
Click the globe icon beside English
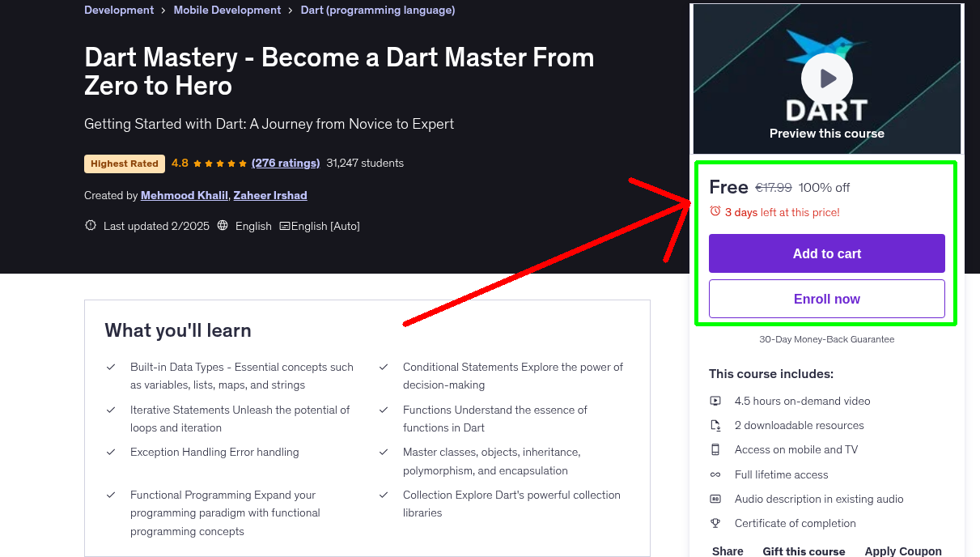click(223, 226)
